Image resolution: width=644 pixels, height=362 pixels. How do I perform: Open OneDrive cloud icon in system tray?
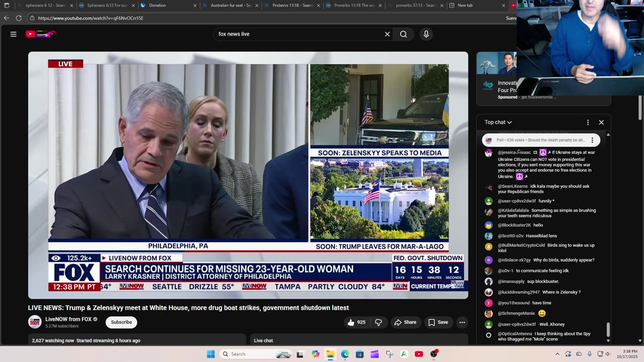pyautogui.click(x=579, y=354)
